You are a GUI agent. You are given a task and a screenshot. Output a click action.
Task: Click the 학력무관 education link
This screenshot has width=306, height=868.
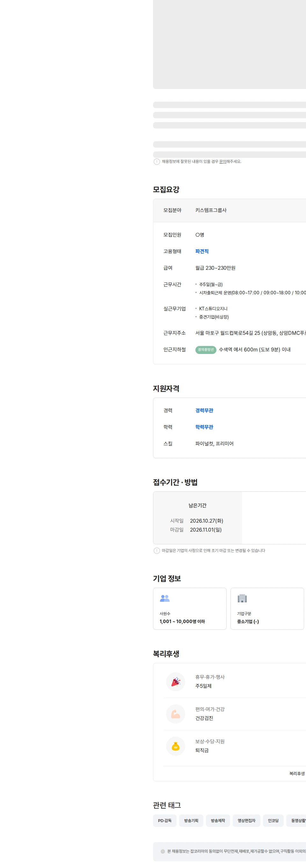pos(204,427)
